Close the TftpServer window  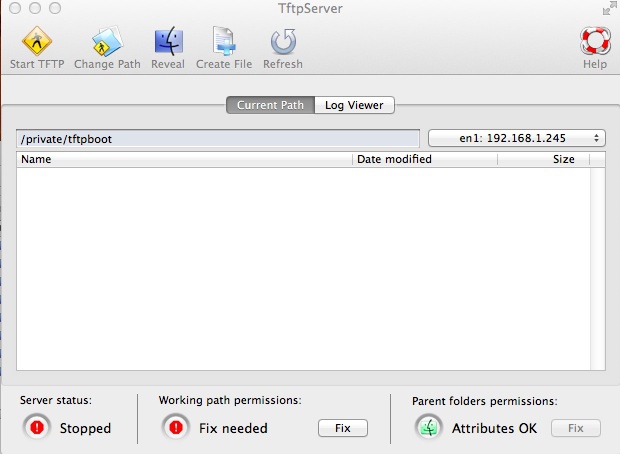tap(15, 8)
